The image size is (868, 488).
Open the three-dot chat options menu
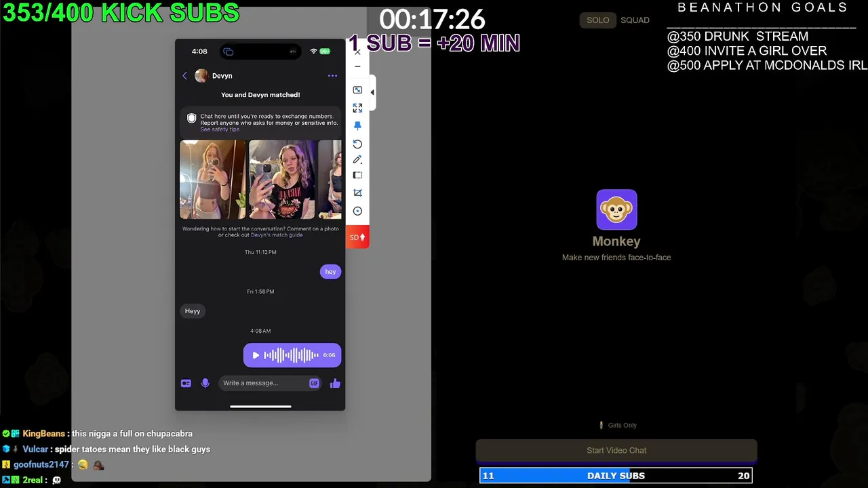click(x=332, y=76)
